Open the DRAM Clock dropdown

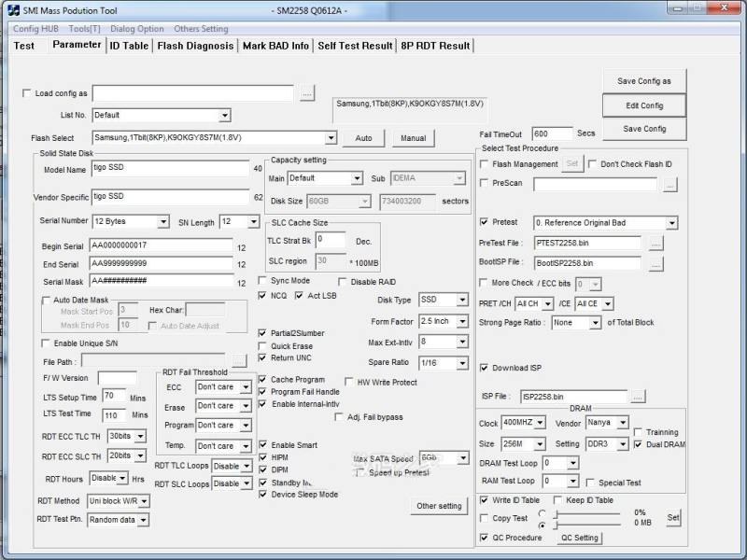coord(539,423)
